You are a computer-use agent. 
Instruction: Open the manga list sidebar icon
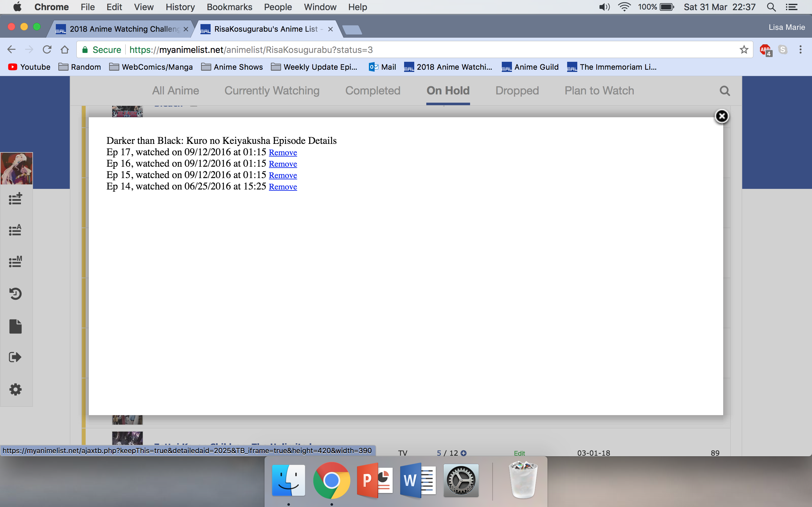(15, 261)
